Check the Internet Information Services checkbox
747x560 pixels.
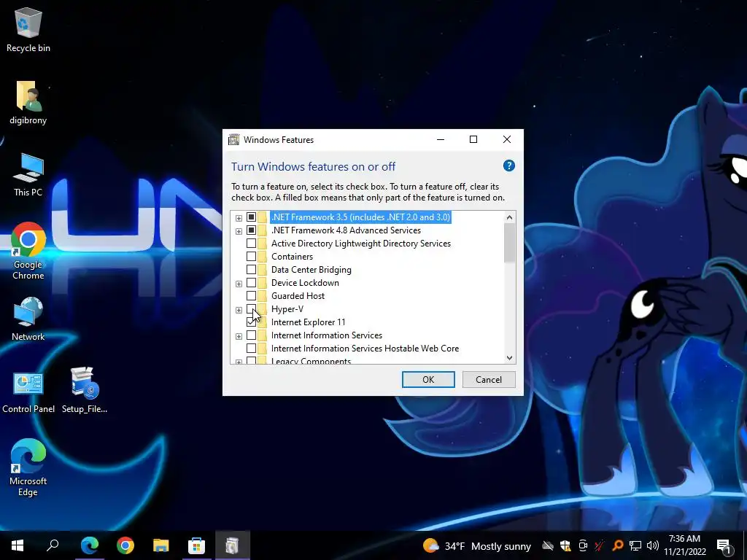pyautogui.click(x=251, y=335)
